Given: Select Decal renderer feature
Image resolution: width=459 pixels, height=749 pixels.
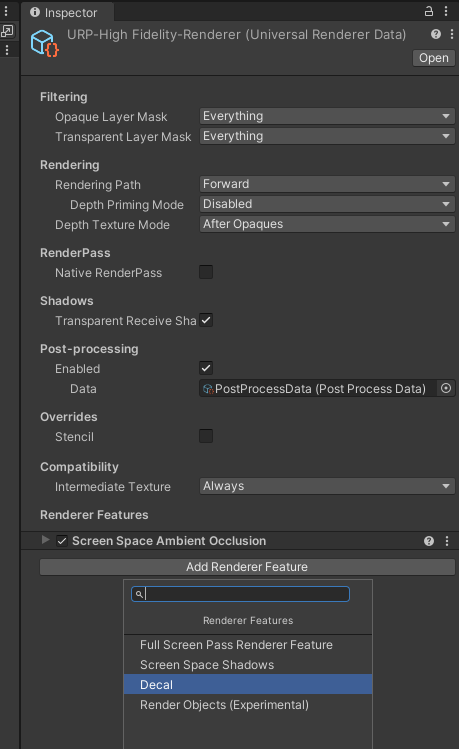Looking at the screenshot, I should pos(248,685).
